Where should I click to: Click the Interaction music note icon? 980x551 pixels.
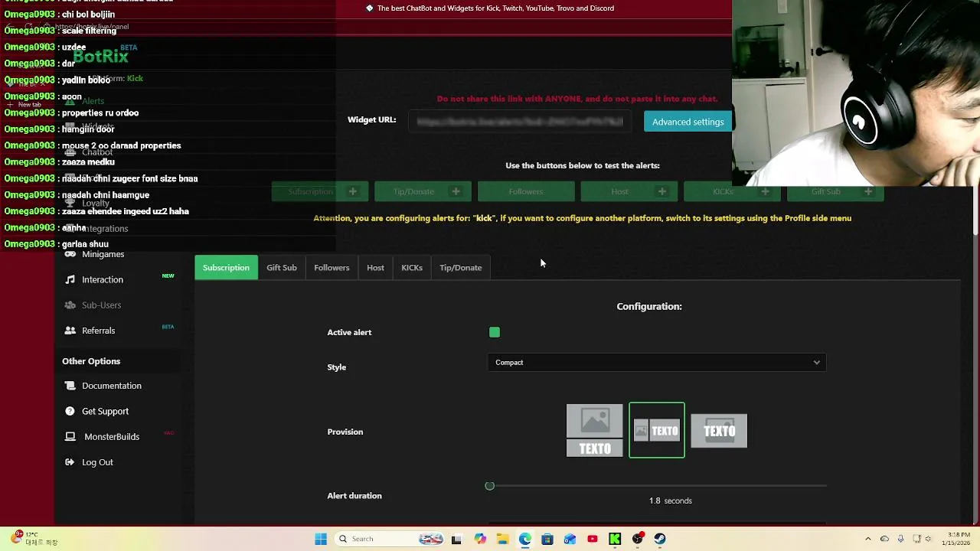pos(70,279)
